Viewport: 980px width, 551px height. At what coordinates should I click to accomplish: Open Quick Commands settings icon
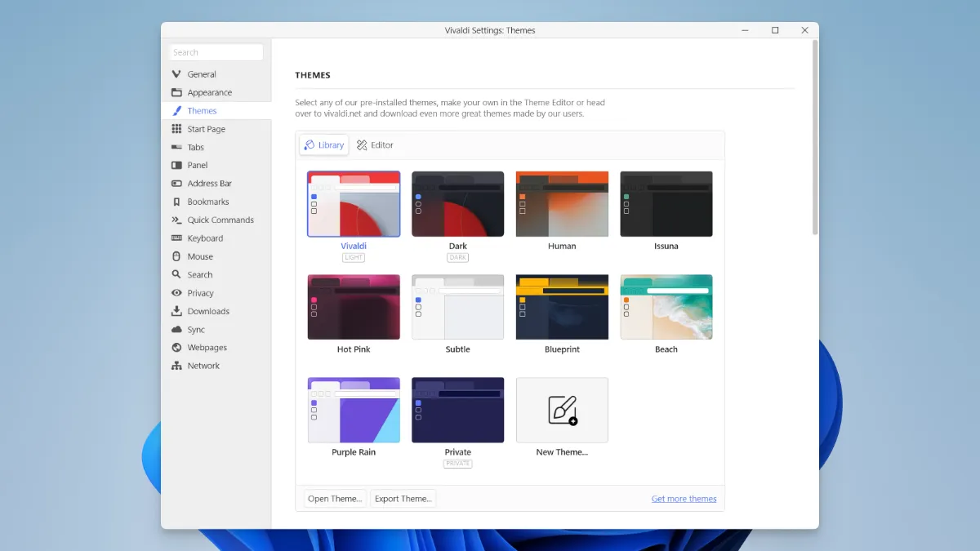176,220
